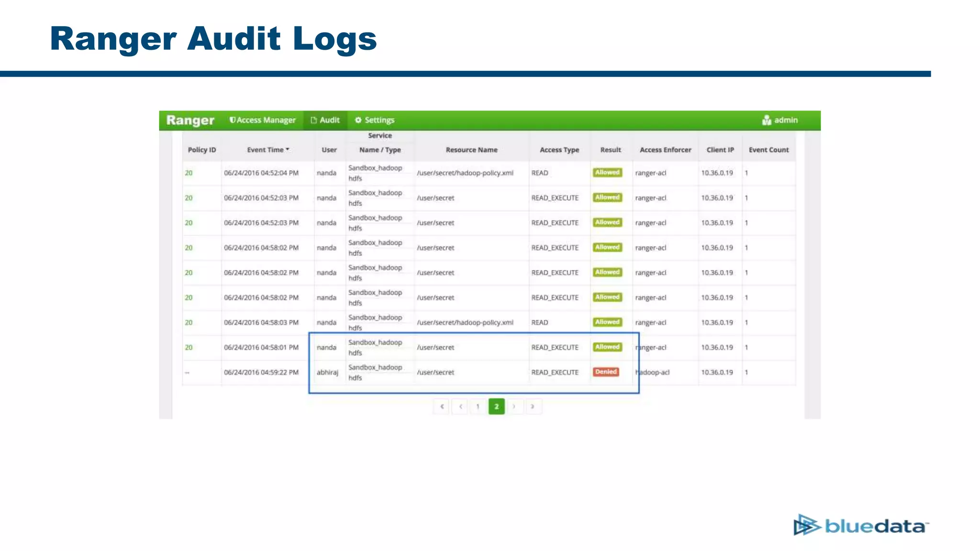Click the Resource Name column header

click(x=472, y=150)
